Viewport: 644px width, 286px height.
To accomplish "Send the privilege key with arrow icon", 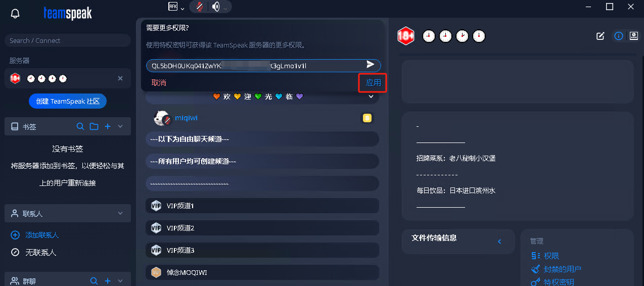I will [371, 65].
